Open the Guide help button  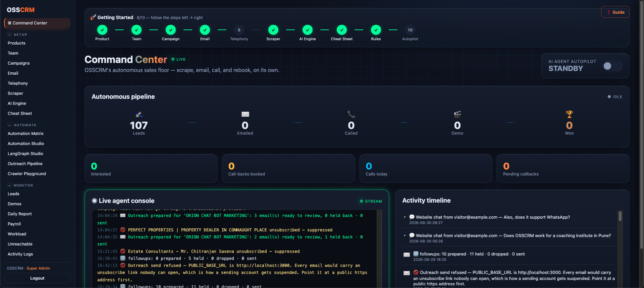point(615,12)
